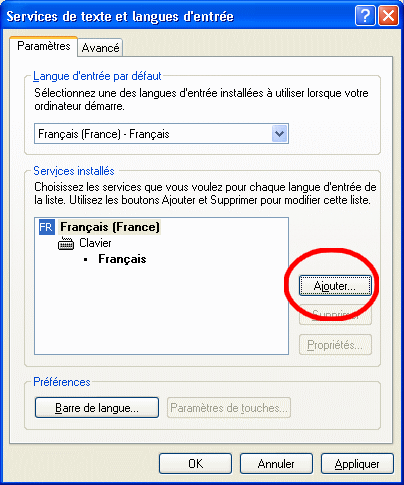
Task: Close the dialog with the red X
Action: (388, 15)
